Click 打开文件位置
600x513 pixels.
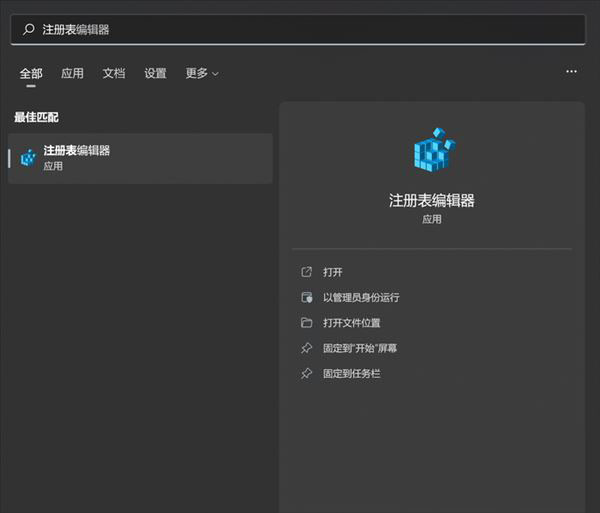[x=351, y=323]
